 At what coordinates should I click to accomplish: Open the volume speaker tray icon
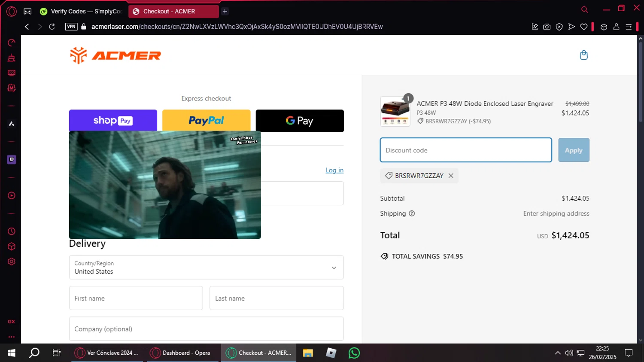[569, 353]
